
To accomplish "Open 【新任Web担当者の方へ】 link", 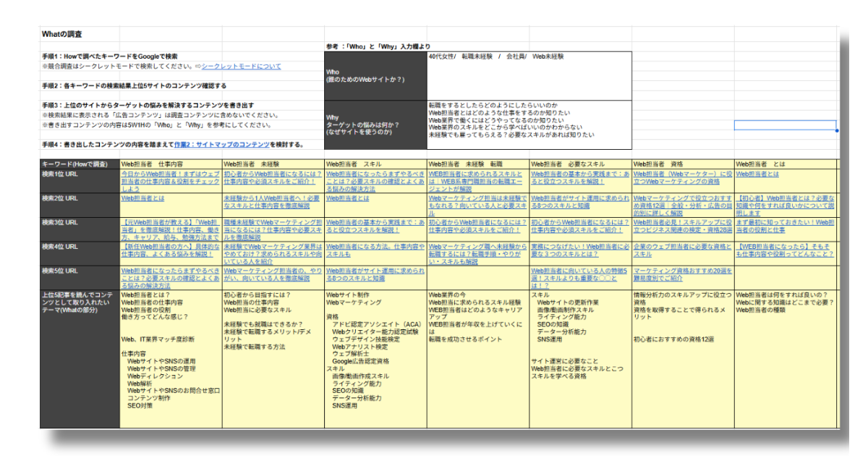I will [x=171, y=250].
